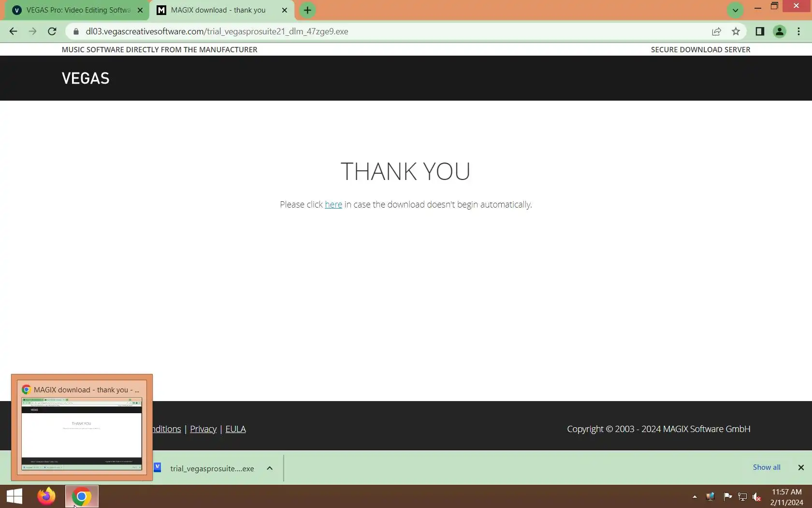Click the browser forward arrow
The height and width of the screenshot is (508, 812).
(x=32, y=31)
